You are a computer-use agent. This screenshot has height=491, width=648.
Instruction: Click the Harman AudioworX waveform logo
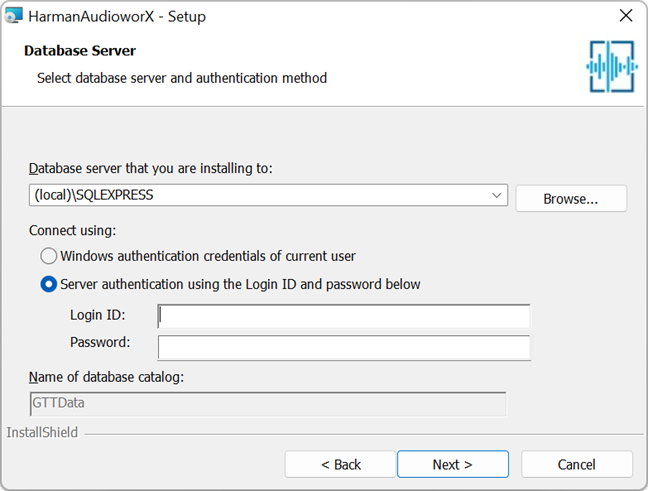612,66
